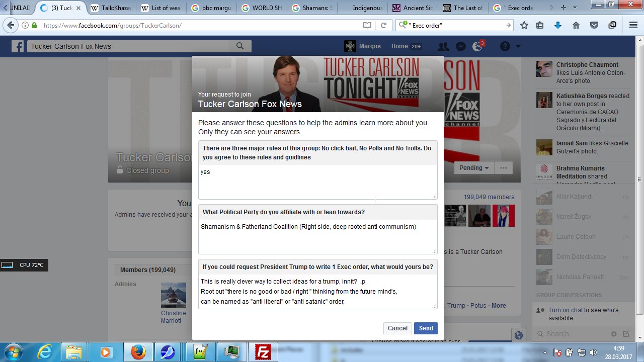Close the Tucker Carlson browser tab
644x362 pixels.
[78, 8]
